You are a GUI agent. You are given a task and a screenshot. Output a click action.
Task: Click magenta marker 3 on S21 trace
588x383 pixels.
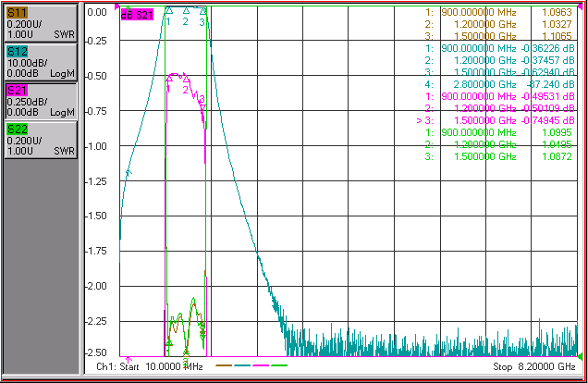pos(202,107)
